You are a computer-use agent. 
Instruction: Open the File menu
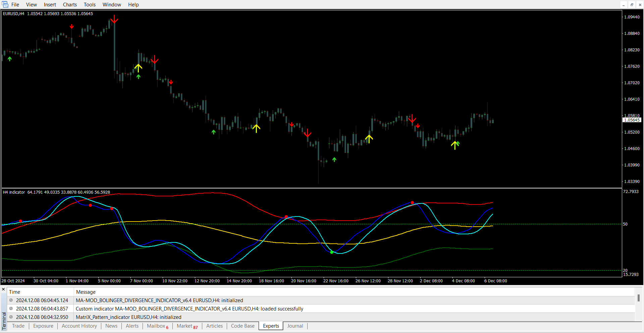click(x=15, y=5)
